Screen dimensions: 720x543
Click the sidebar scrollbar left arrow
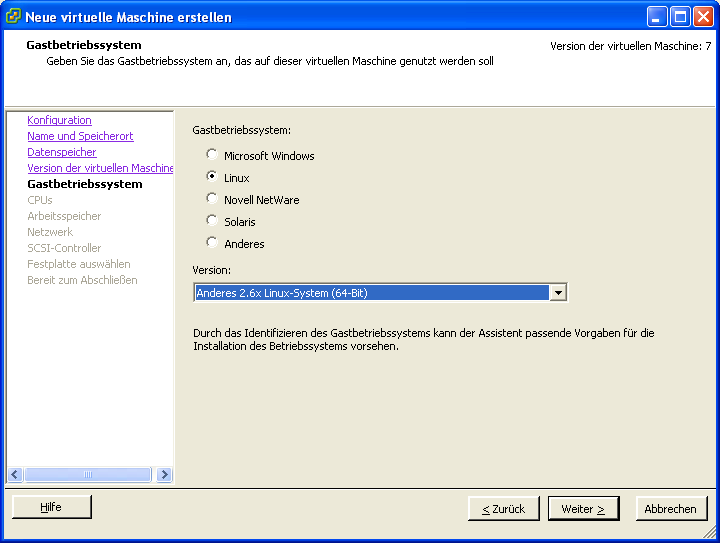tap(15, 474)
